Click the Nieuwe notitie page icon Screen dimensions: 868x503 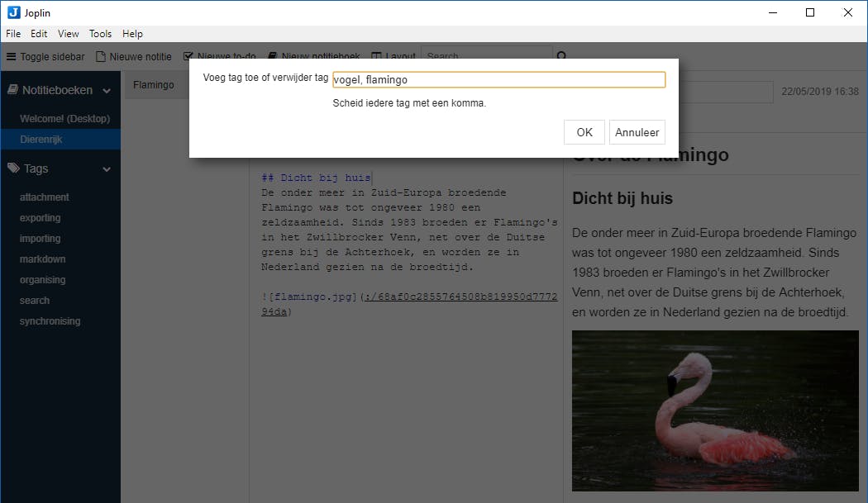click(x=101, y=56)
